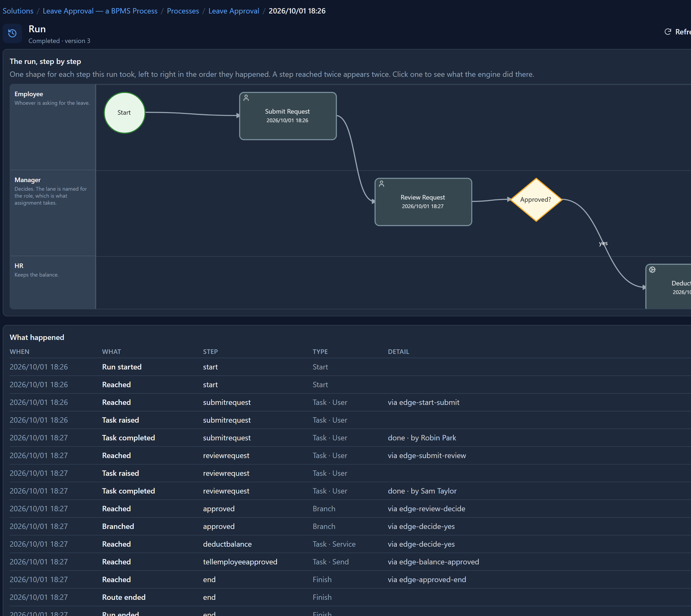Click the gear icon on Deduct task

point(652,270)
